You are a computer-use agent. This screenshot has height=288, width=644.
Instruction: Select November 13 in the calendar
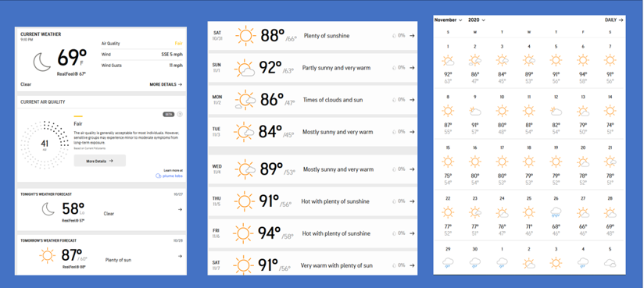(x=583, y=115)
